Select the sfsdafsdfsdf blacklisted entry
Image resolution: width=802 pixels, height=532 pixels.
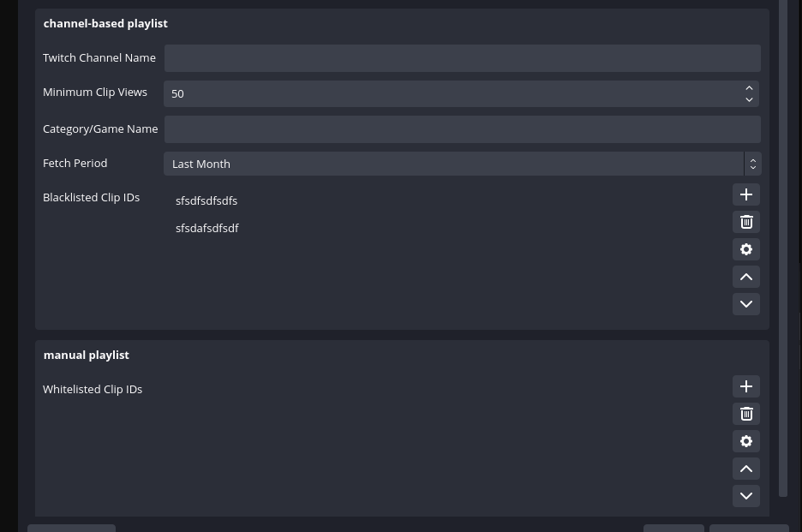tap(207, 228)
